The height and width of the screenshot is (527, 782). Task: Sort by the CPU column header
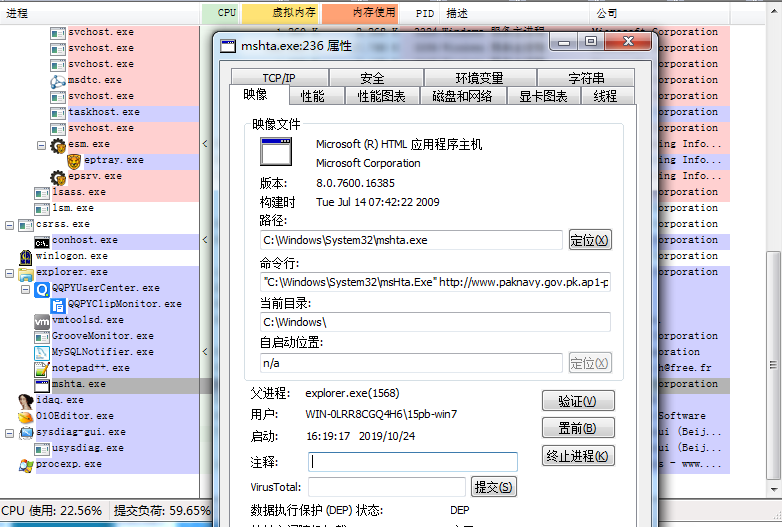[221, 13]
